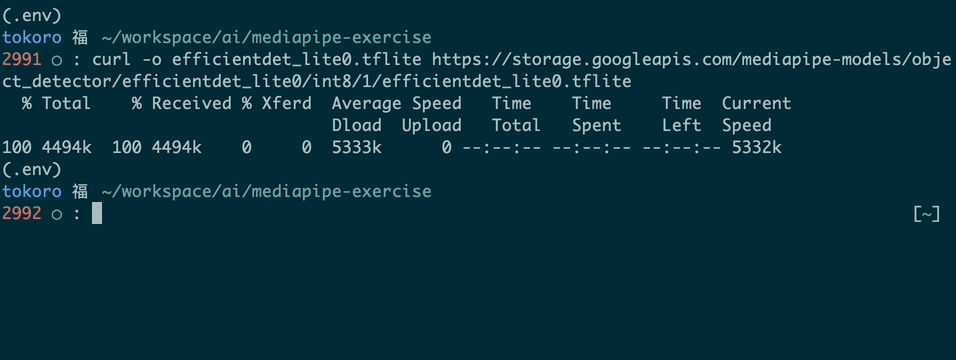
Task: Click the 5332k current speed value
Action: click(757, 148)
